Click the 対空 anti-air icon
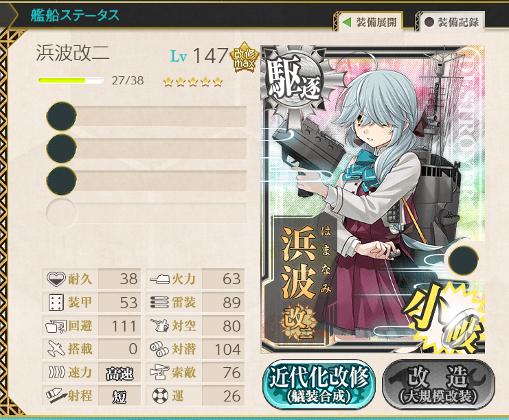This screenshot has height=420, width=509. [160, 325]
